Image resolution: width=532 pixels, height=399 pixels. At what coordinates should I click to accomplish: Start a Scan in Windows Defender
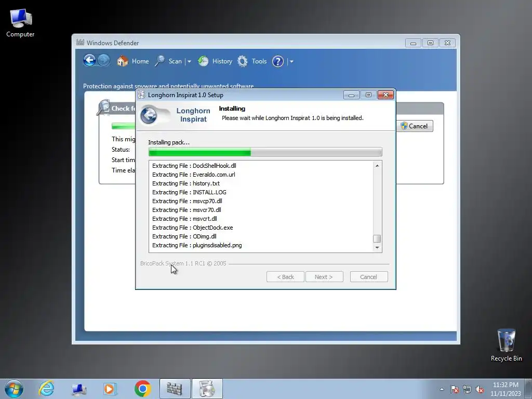coord(169,61)
